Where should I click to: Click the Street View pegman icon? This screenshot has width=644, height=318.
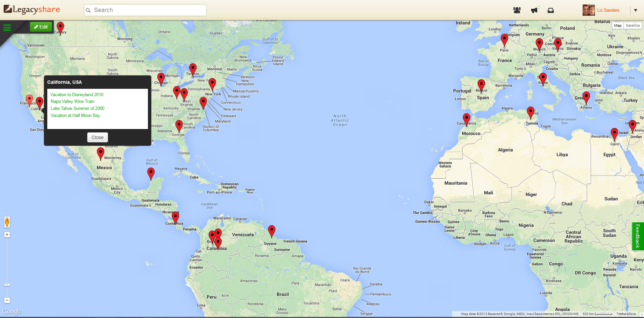click(7, 222)
